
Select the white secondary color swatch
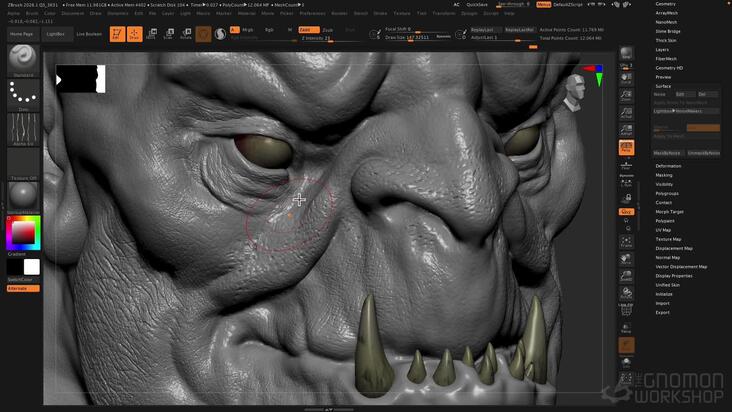(31, 267)
